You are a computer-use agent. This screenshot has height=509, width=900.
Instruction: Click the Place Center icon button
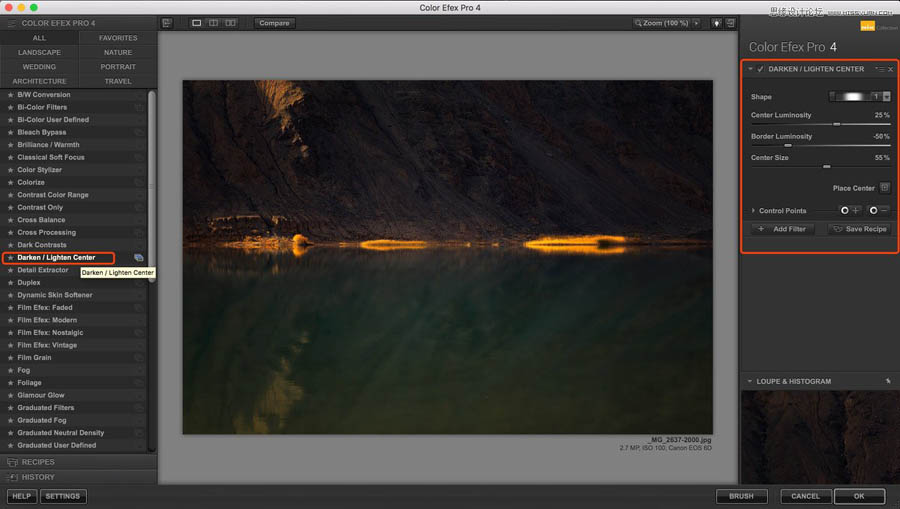coord(884,188)
